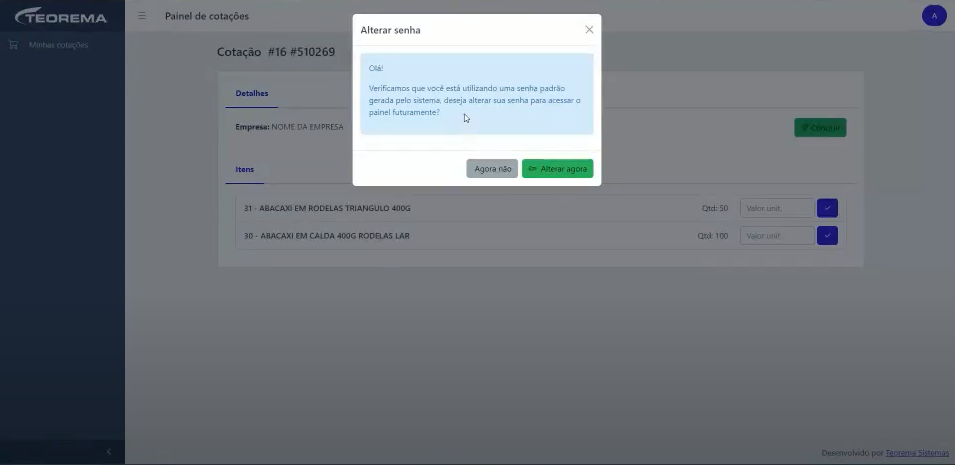Click the Cotação #16 #510269 heading

(276, 52)
